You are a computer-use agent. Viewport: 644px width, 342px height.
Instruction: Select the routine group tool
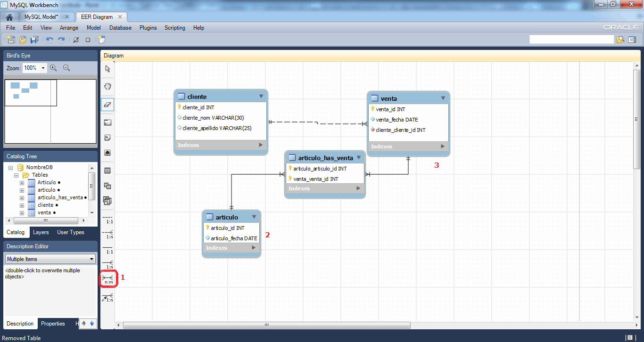click(x=107, y=201)
